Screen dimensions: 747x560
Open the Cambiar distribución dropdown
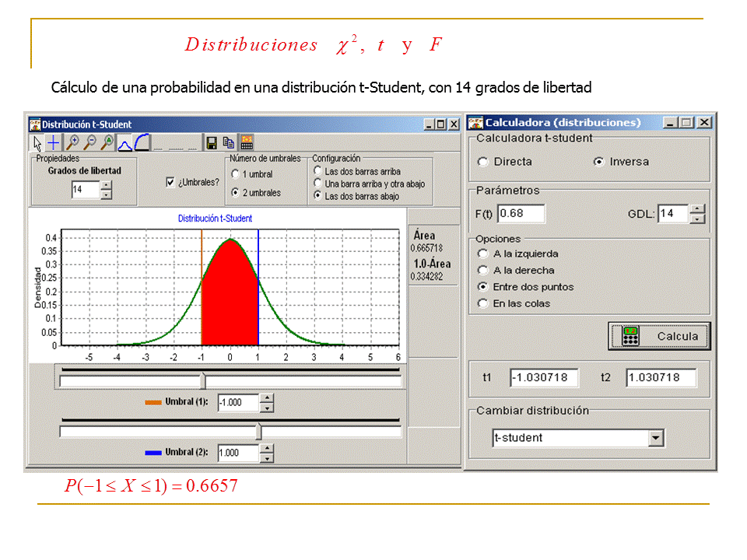[657, 439]
